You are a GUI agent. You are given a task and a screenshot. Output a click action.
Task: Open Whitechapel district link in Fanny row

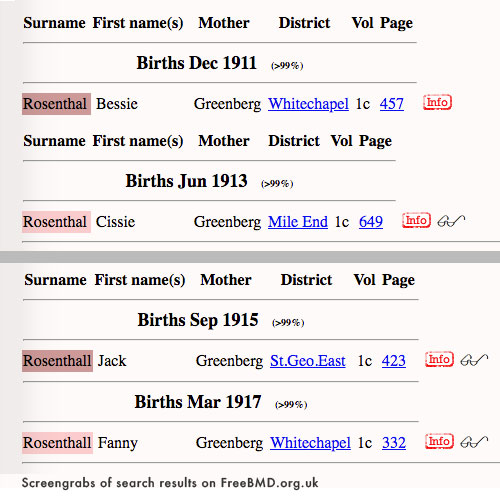coord(310,443)
